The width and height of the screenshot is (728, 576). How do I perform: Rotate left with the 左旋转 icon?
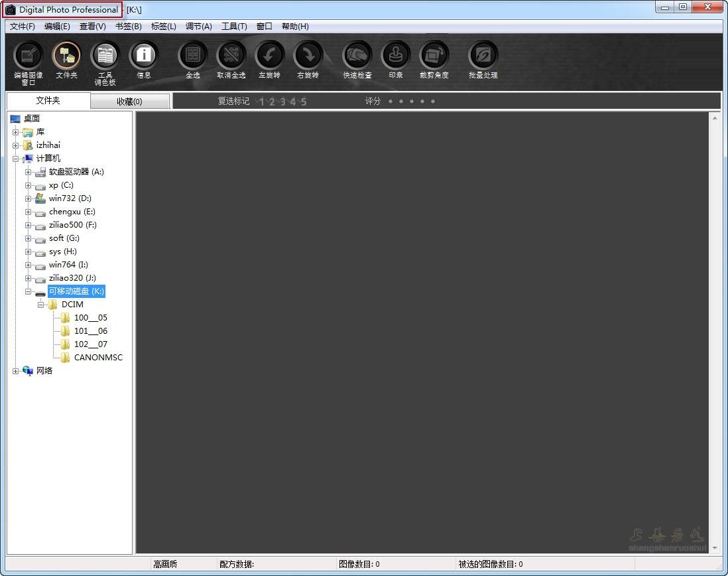269,56
